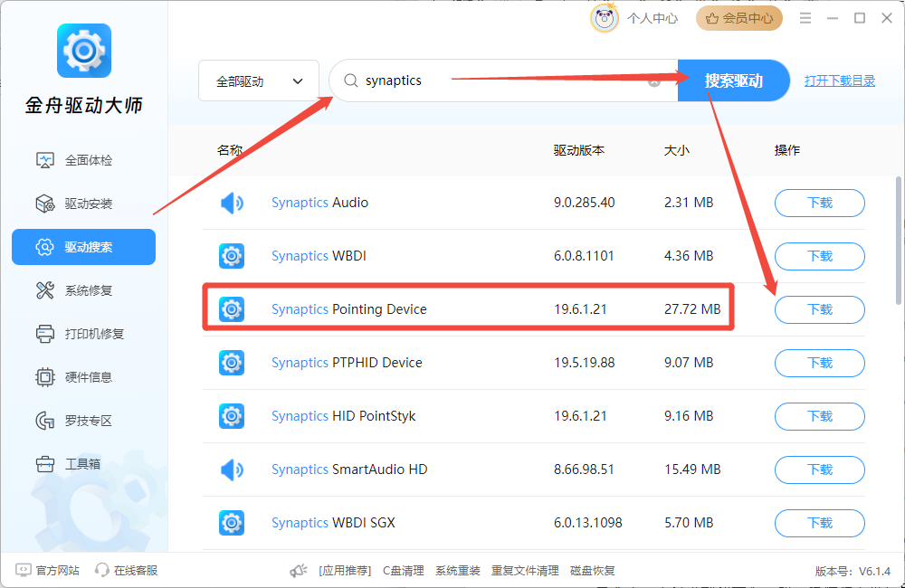This screenshot has height=588, width=905.
Task: Clear the search text with the X icon
Action: coord(654,81)
